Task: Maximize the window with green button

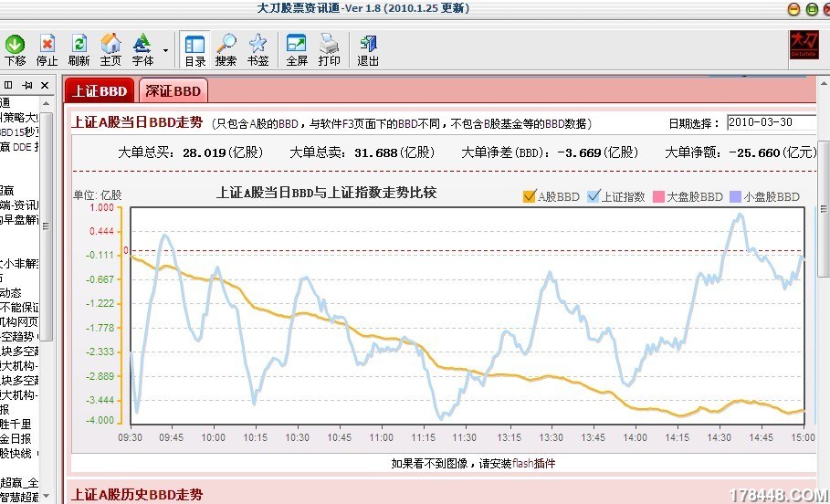Action: point(812,9)
